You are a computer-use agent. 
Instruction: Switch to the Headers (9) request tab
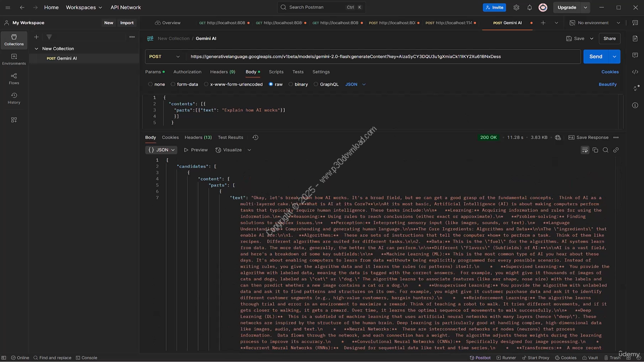click(222, 72)
